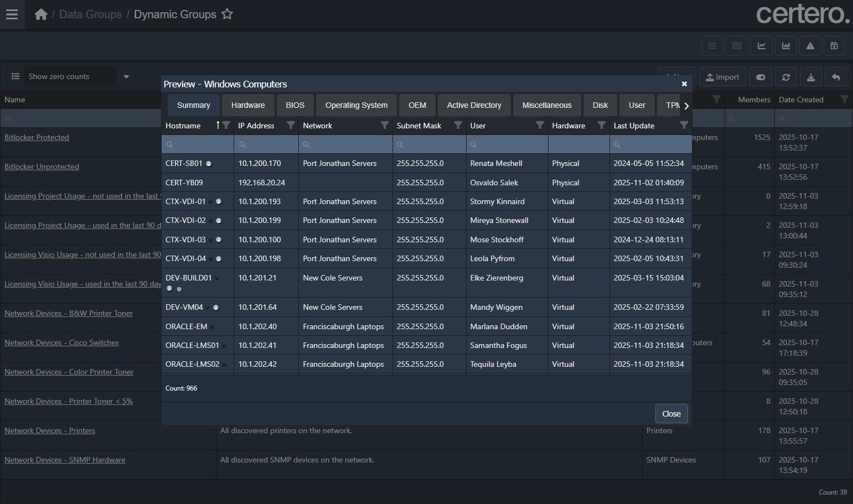Flip the toggle switch beside Import
Viewport: 853px width, 504px height.
(x=761, y=77)
